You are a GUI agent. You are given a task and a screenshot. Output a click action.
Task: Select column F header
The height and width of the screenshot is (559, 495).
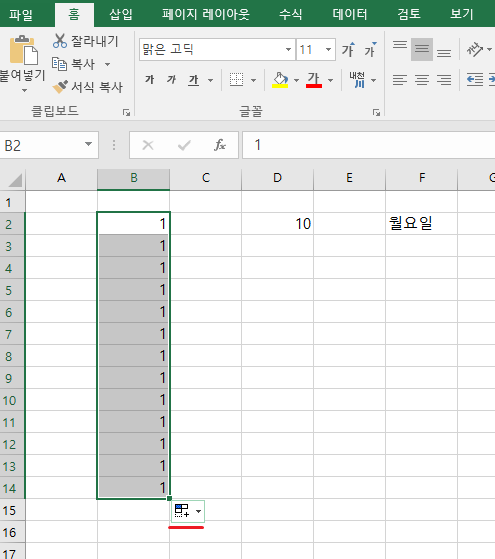click(x=422, y=178)
